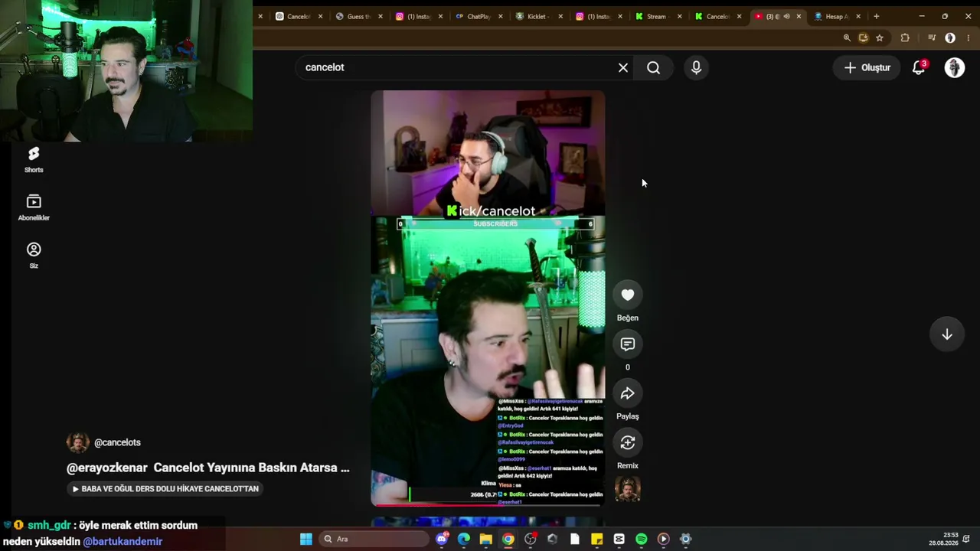Like the Short with Beğen heart
Image resolution: width=980 pixels, height=551 pixels.
(628, 295)
